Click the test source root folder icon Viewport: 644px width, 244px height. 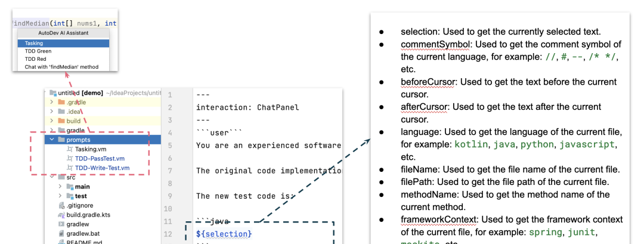(70, 196)
